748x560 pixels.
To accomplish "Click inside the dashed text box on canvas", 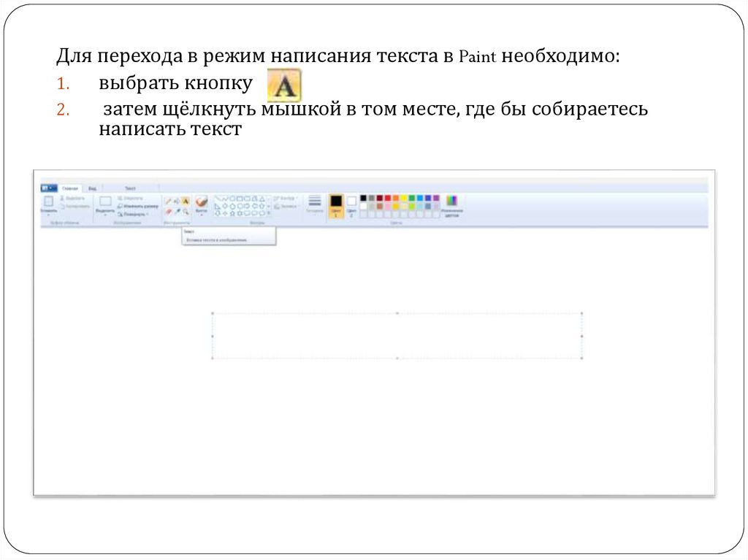I will click(397, 336).
